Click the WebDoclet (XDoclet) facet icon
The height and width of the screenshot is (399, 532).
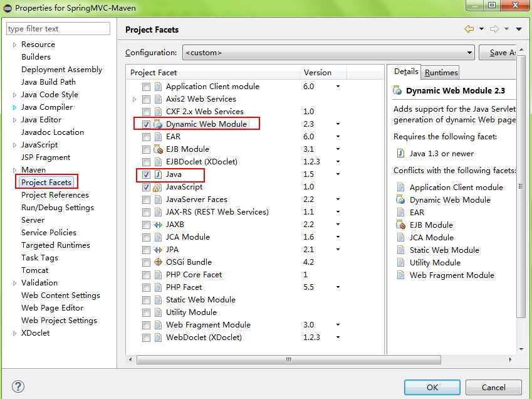158,338
